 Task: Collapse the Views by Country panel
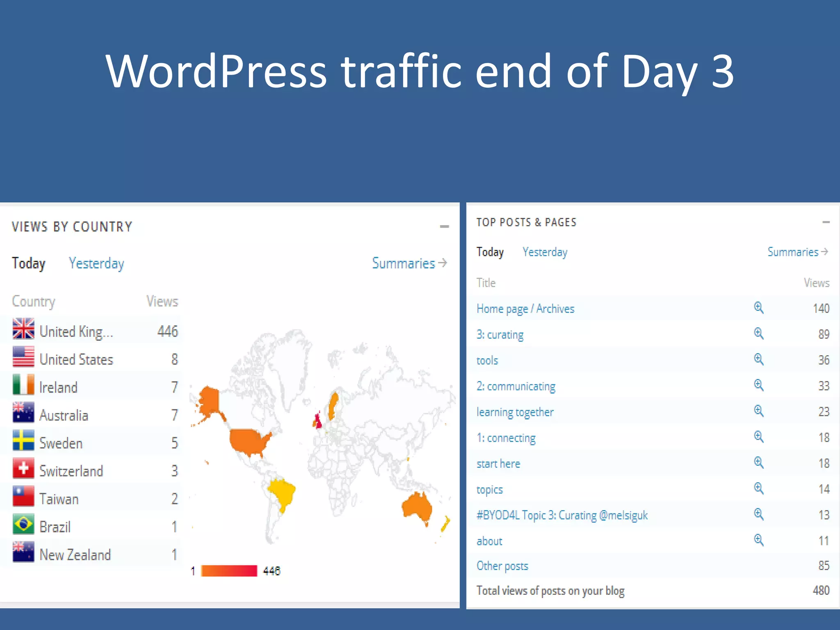pyautogui.click(x=444, y=226)
